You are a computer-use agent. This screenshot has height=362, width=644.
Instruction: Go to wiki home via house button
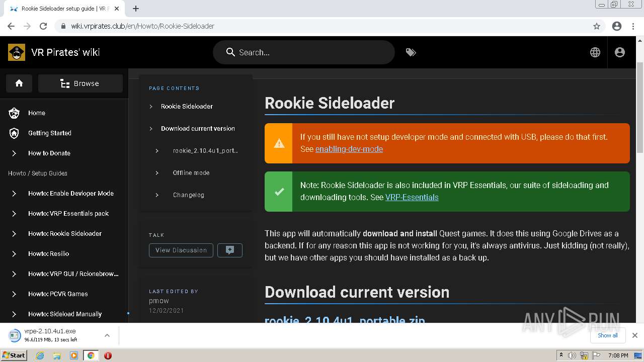(x=19, y=83)
